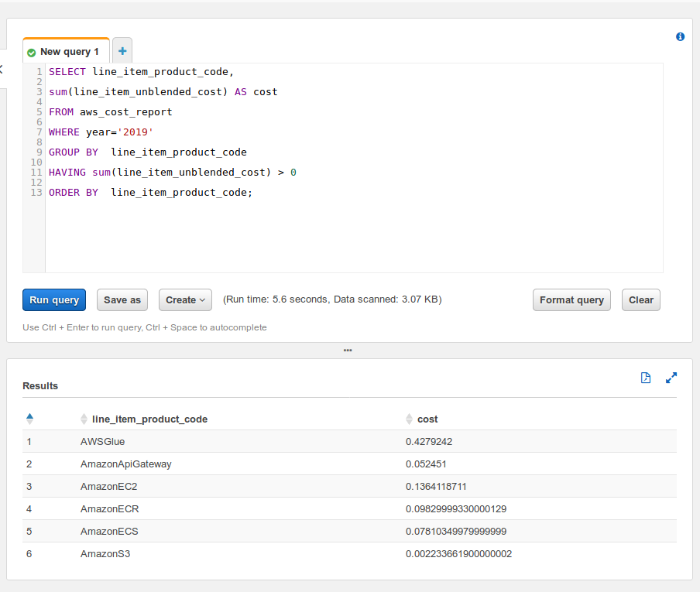
Task: Click cost value 0.002233661900000002
Action: coord(459,553)
